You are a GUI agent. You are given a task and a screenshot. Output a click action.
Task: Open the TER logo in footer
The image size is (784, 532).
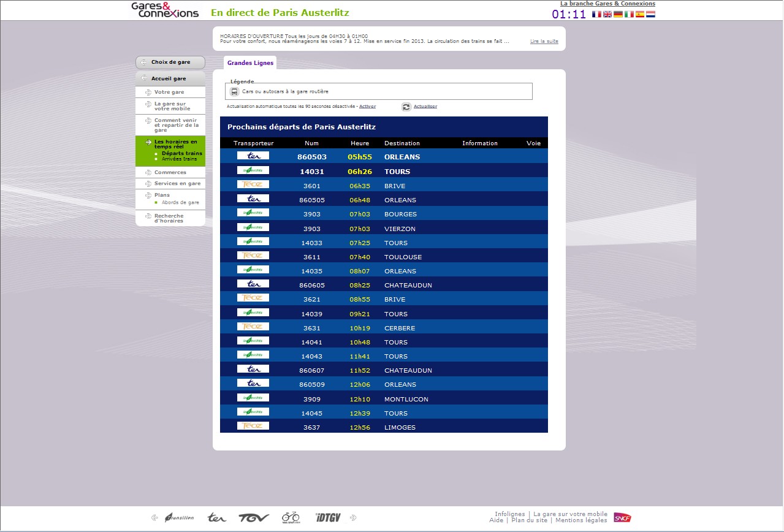pyautogui.click(x=216, y=518)
